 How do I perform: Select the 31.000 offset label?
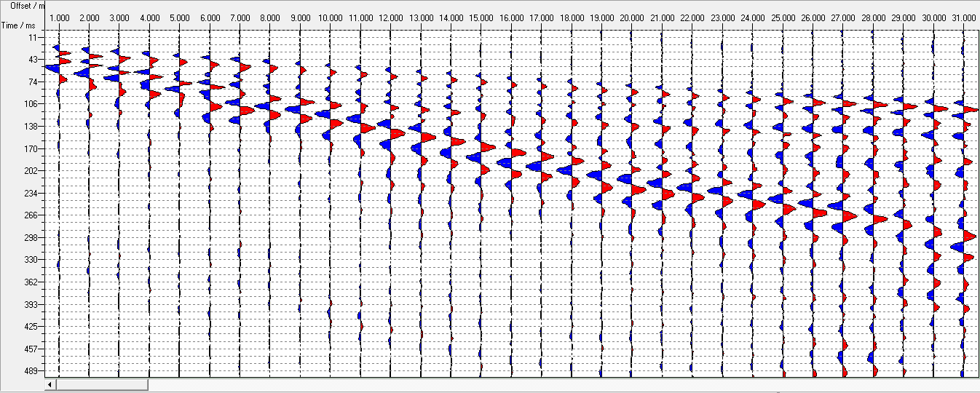click(963, 17)
